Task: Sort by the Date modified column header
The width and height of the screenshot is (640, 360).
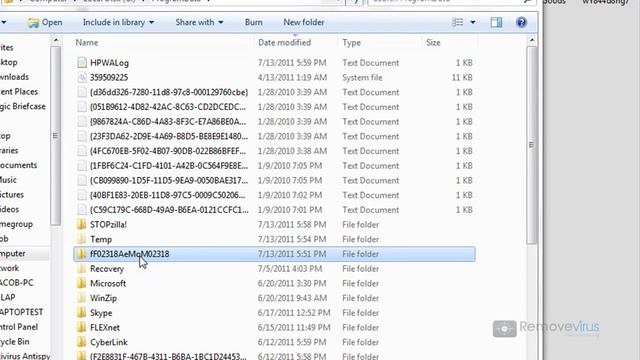Action: [x=284, y=42]
